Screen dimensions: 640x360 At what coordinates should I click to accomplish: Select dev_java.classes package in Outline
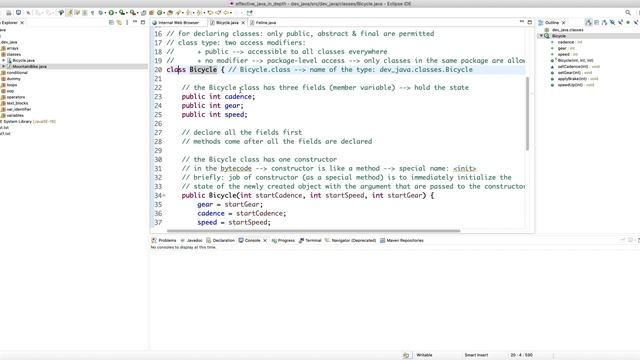coord(567,30)
